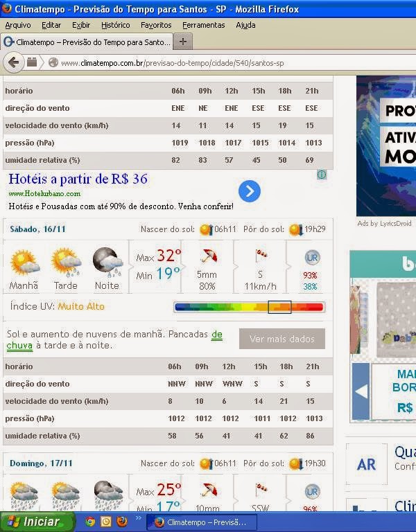Launch Firefox from taskbar quick launch
416x532 pixels.
pyautogui.click(x=121, y=522)
